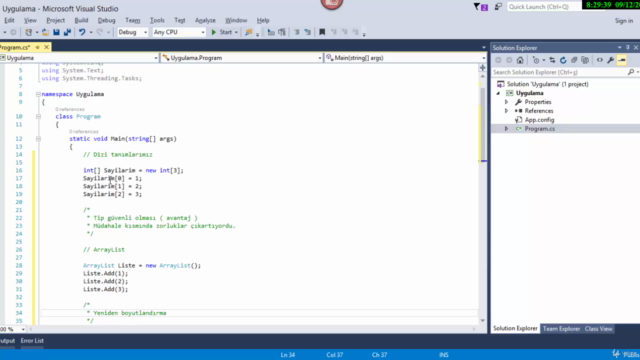640x360 pixels.
Task: Click the View Code brackets icon
Action: tap(600, 60)
